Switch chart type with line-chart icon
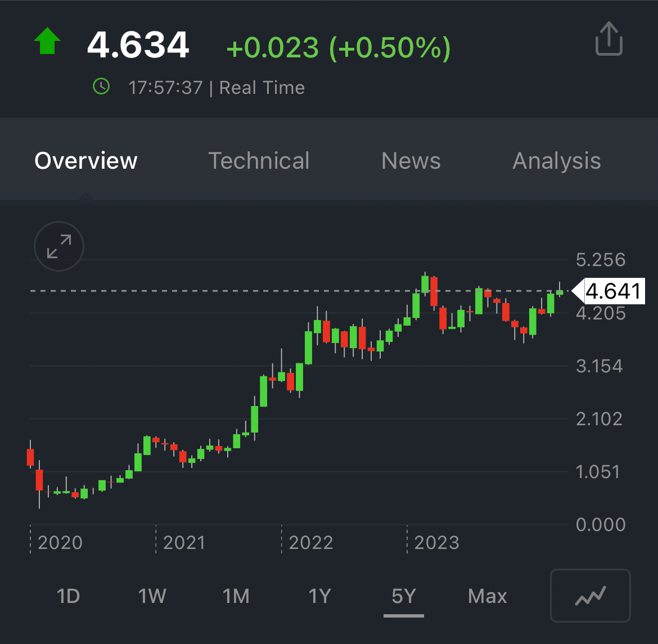 click(x=590, y=595)
